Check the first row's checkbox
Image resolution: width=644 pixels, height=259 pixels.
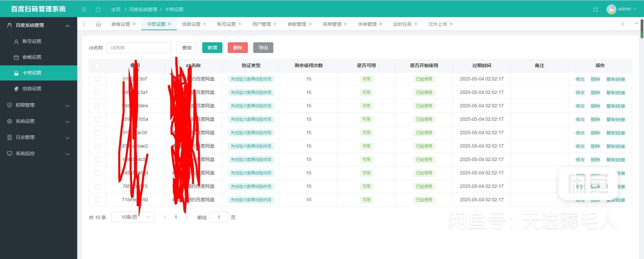pyautogui.click(x=97, y=79)
